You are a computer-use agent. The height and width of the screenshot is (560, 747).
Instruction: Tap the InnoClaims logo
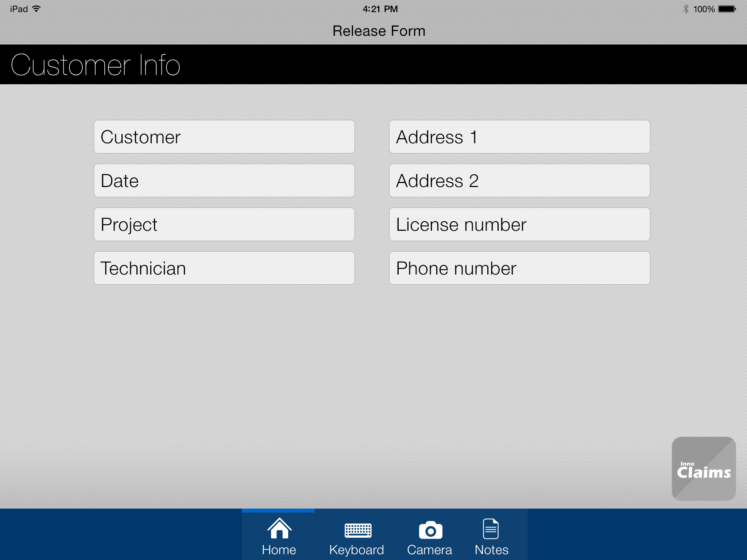tap(704, 470)
